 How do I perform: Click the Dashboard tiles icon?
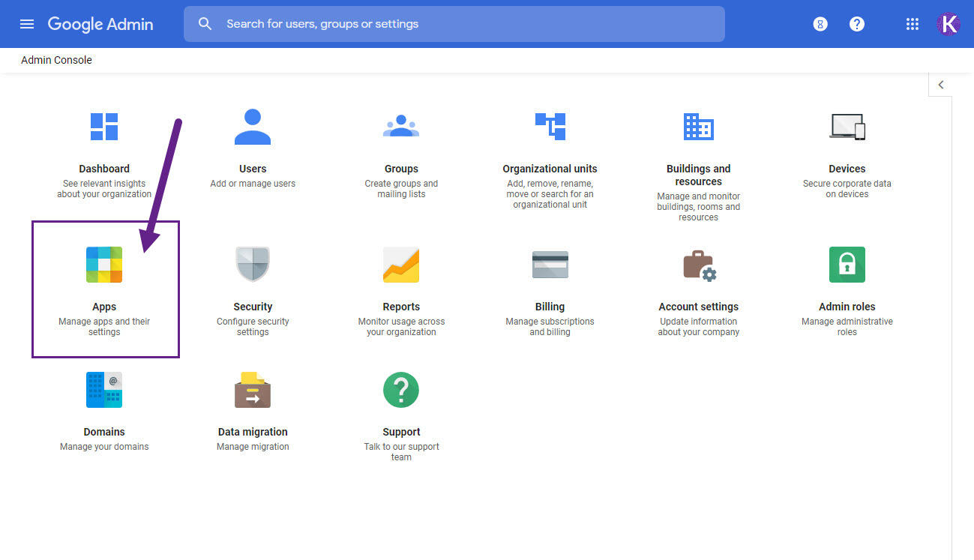point(104,127)
